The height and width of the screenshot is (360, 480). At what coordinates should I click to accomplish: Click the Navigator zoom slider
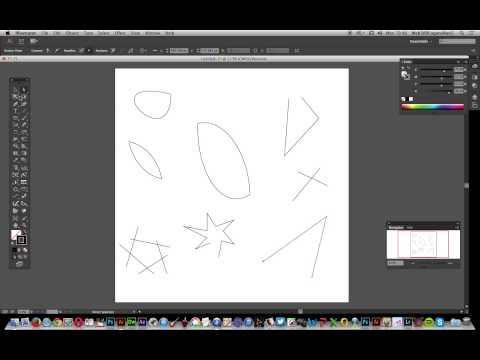coord(431,263)
